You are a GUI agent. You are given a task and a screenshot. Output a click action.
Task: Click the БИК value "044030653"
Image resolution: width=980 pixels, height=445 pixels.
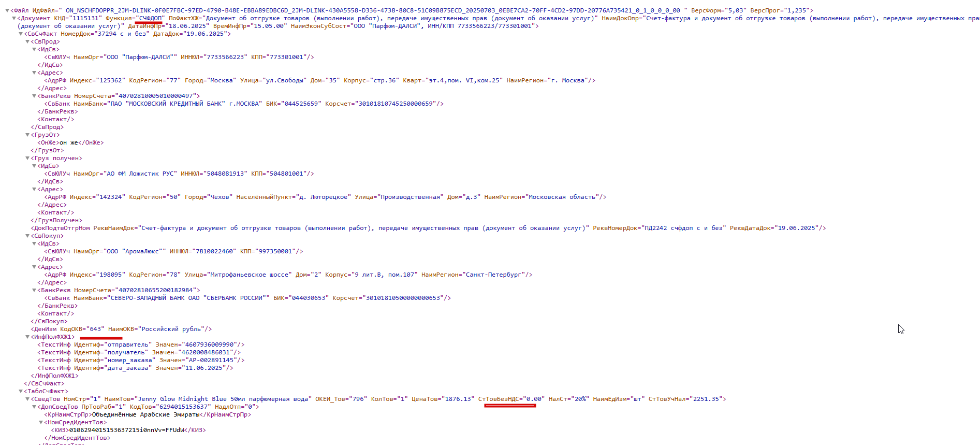tap(309, 298)
